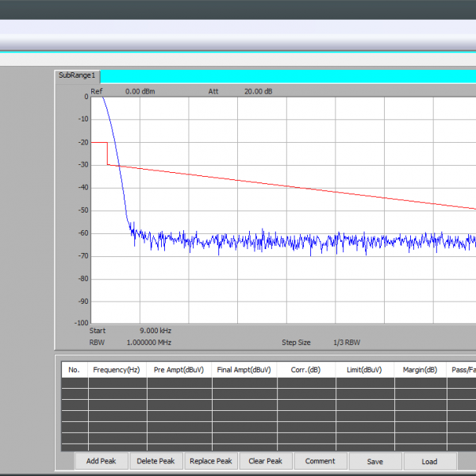476x476 pixels.
Task: Click the Start frequency 9.000 kHz value
Action: click(x=155, y=330)
